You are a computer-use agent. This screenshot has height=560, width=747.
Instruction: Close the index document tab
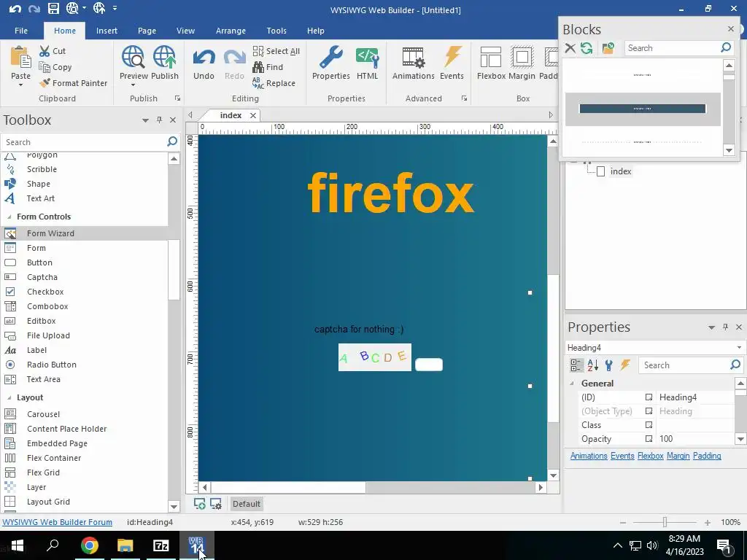[253, 115]
